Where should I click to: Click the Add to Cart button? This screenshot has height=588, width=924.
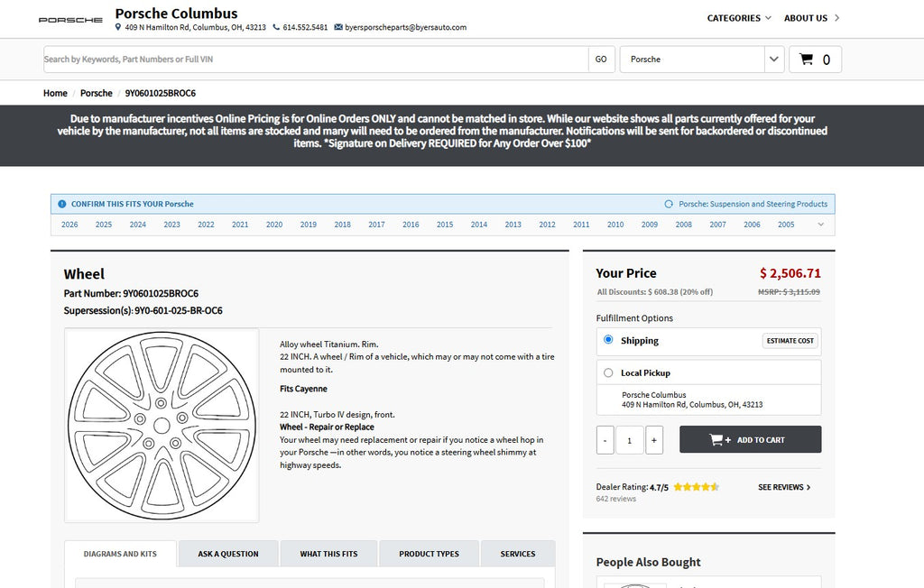[x=750, y=440]
